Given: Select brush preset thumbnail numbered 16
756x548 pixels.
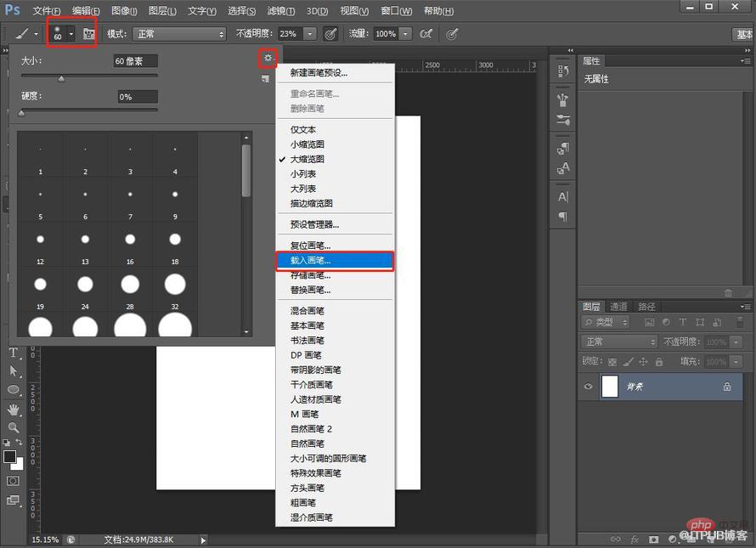Looking at the screenshot, I should [130, 245].
